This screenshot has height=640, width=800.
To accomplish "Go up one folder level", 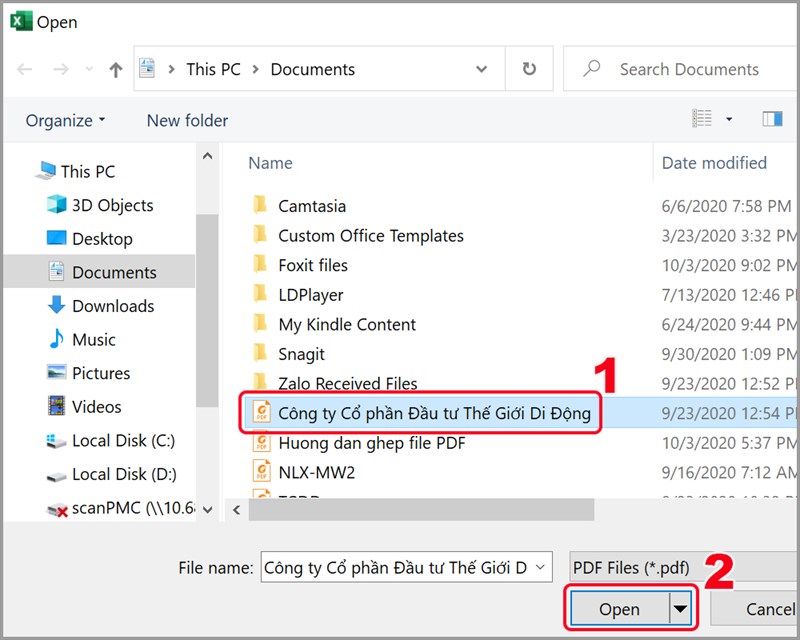I will 116,69.
